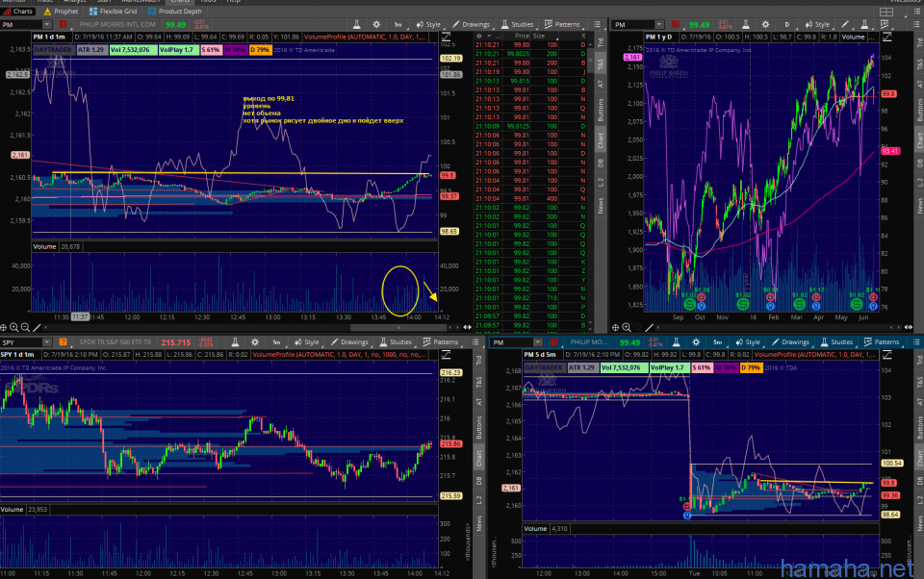Viewport: 924px width, 579px height.
Task: Click Drawings button on PM 5m chart
Action: 790,341
